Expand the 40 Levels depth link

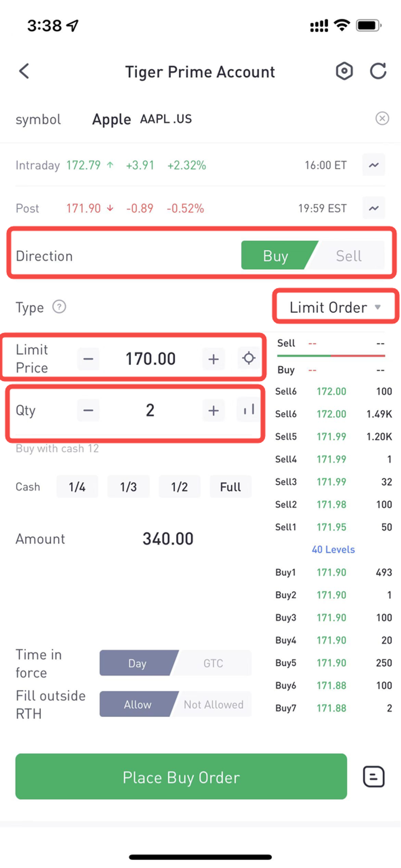pos(333,549)
